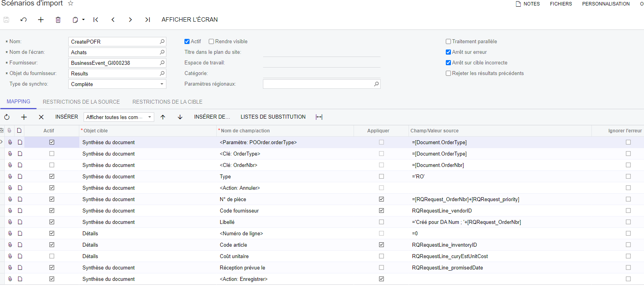Go to the last record

(148, 20)
